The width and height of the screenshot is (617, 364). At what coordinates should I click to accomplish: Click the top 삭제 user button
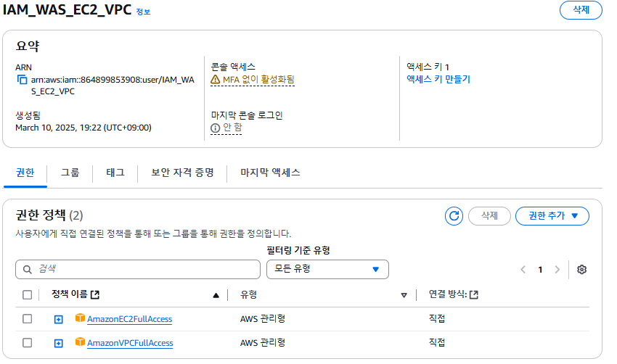(581, 10)
